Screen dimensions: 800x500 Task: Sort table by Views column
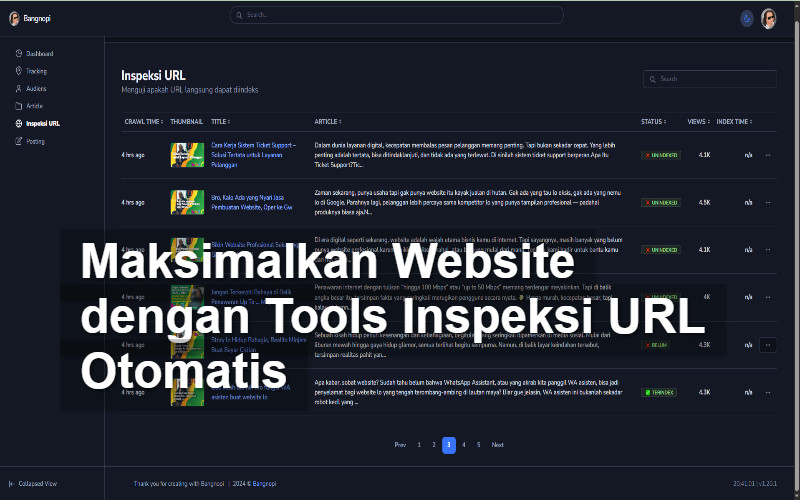tap(699, 121)
